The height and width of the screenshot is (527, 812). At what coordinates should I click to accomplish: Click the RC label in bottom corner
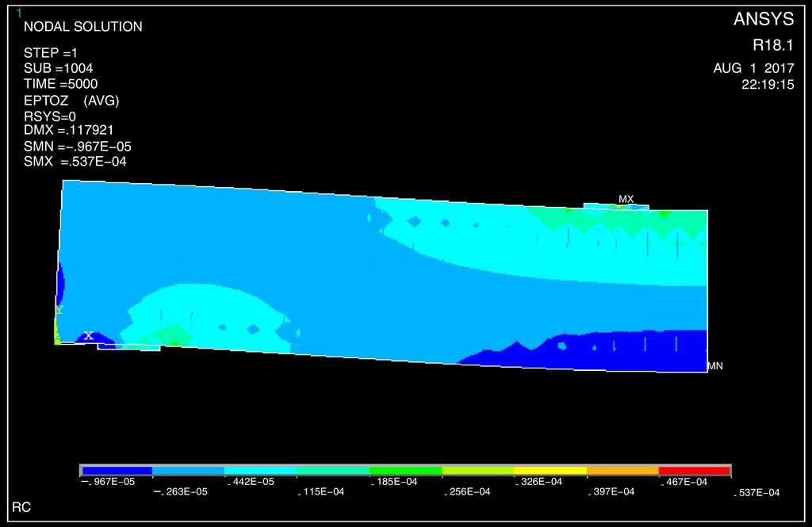click(21, 506)
